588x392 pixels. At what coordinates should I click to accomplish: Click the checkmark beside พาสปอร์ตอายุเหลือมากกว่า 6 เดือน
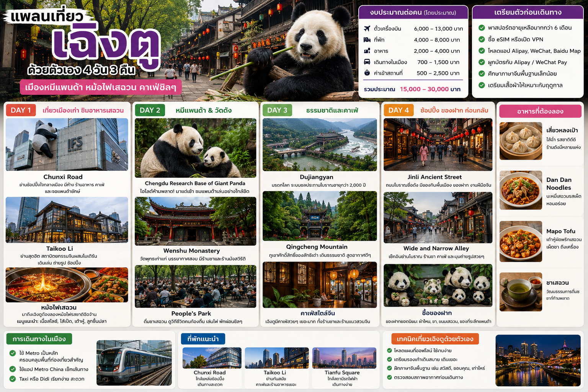tap(482, 28)
